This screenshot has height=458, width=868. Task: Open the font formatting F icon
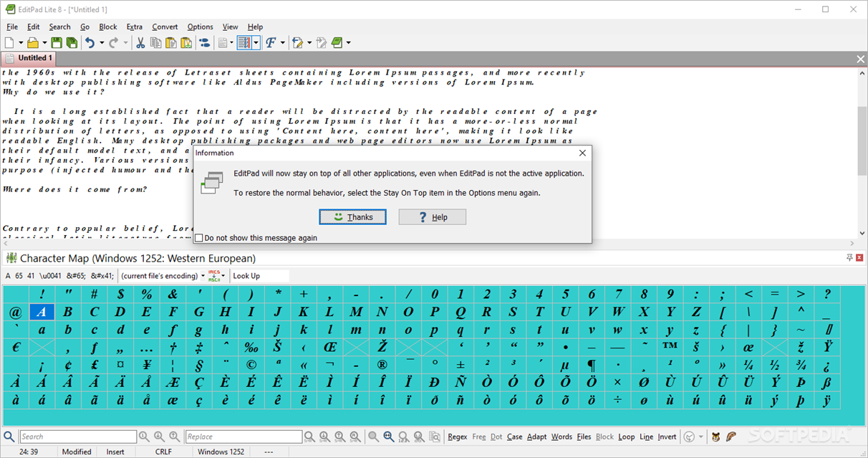coord(271,42)
